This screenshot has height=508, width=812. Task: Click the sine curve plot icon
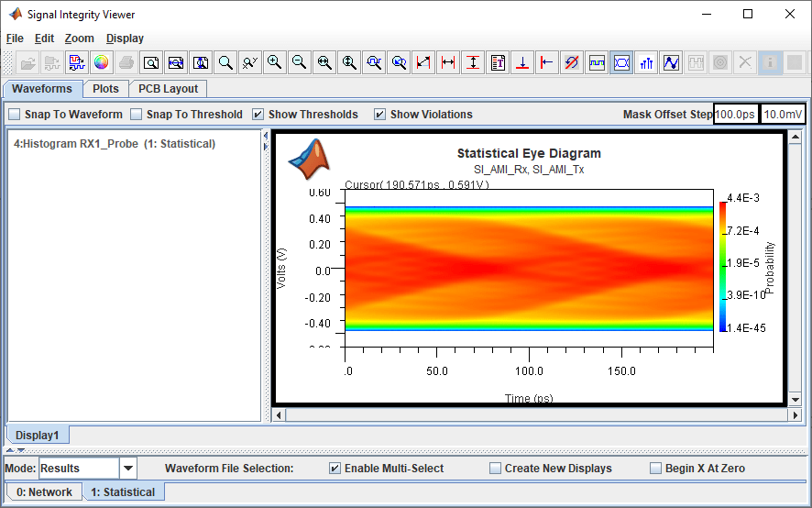671,62
